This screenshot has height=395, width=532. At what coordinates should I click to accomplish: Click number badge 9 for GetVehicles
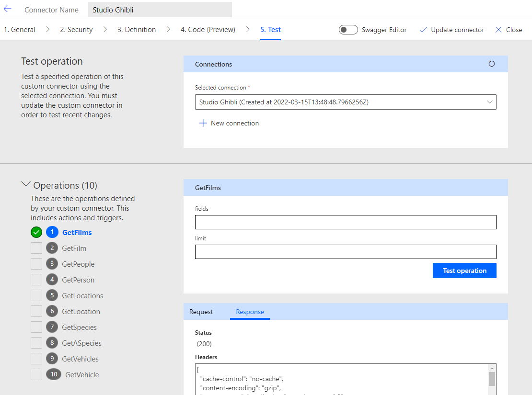click(x=52, y=359)
